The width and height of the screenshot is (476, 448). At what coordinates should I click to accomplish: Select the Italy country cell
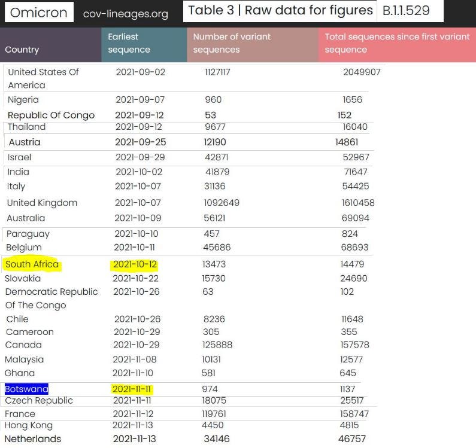coord(16,186)
